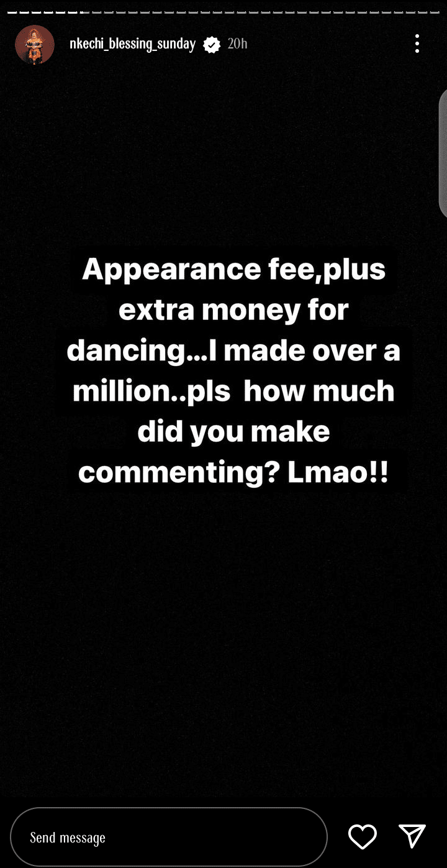Tap the verified badge beside the username
The height and width of the screenshot is (868, 447).
pyautogui.click(x=212, y=45)
